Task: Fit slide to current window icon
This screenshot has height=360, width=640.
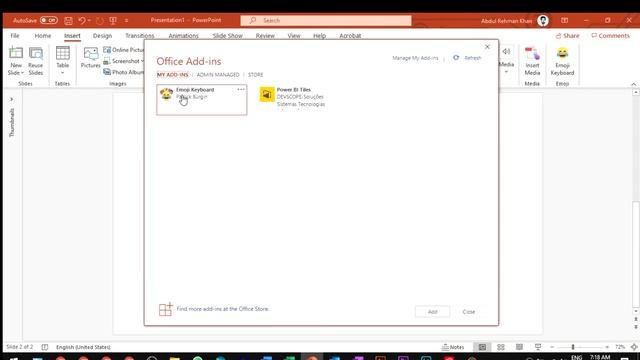Action: pos(634,347)
